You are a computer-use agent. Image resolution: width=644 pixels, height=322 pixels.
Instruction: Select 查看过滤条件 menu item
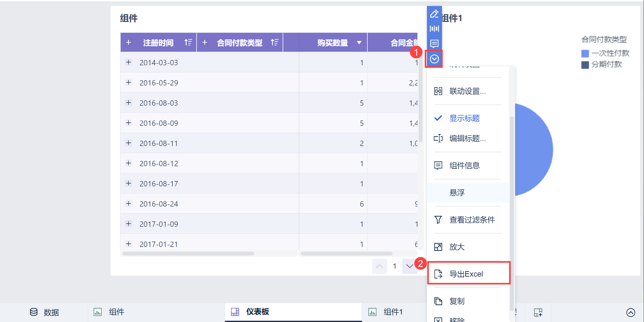pyautogui.click(x=468, y=220)
